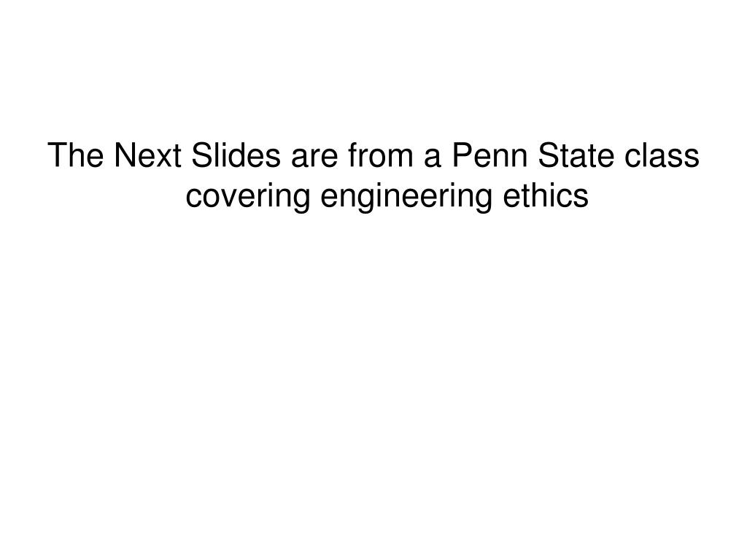Click the word "are" in the title

[314, 159]
